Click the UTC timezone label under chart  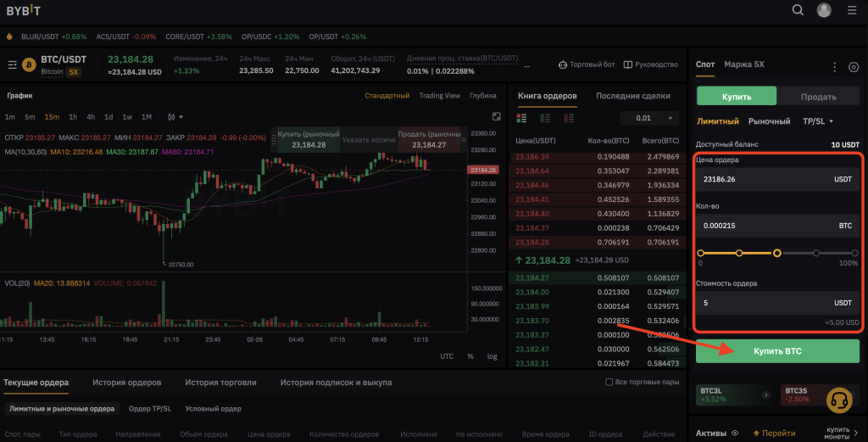[447, 356]
